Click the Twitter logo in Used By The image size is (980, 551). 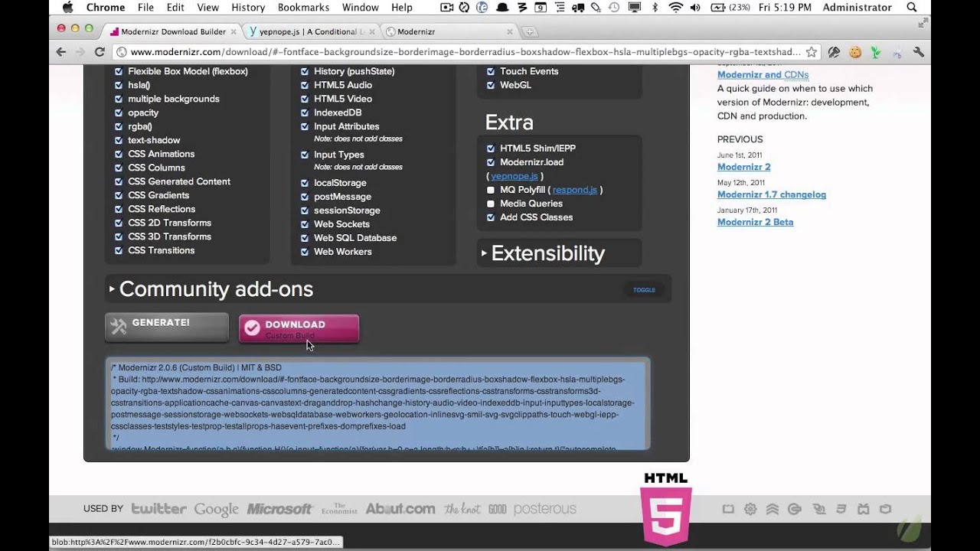tap(158, 509)
